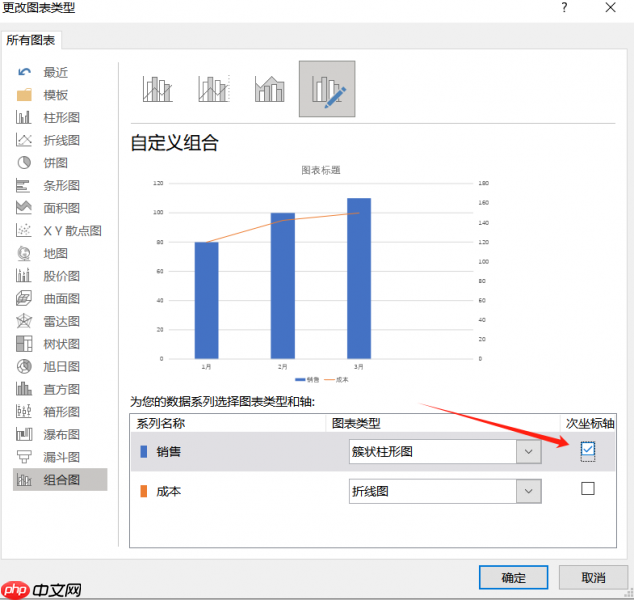Choose the Bar chart (条形图) icon
Viewport: 634px width, 600px height.
click(x=23, y=186)
